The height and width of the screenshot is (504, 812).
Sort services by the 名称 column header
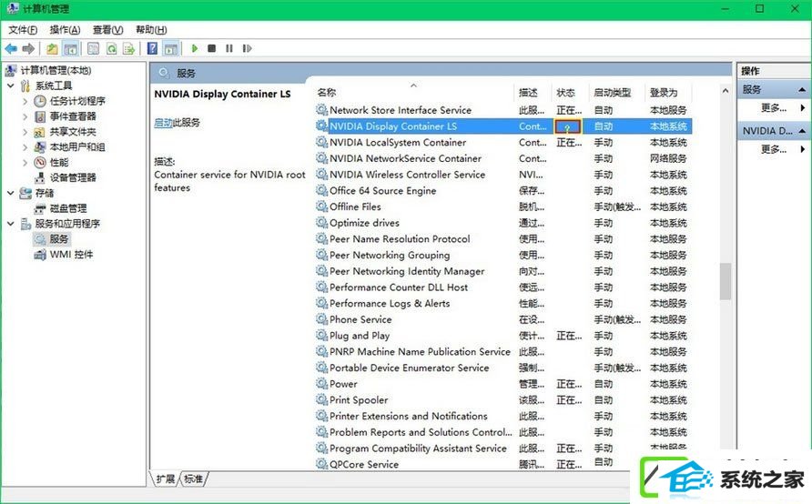tap(326, 93)
